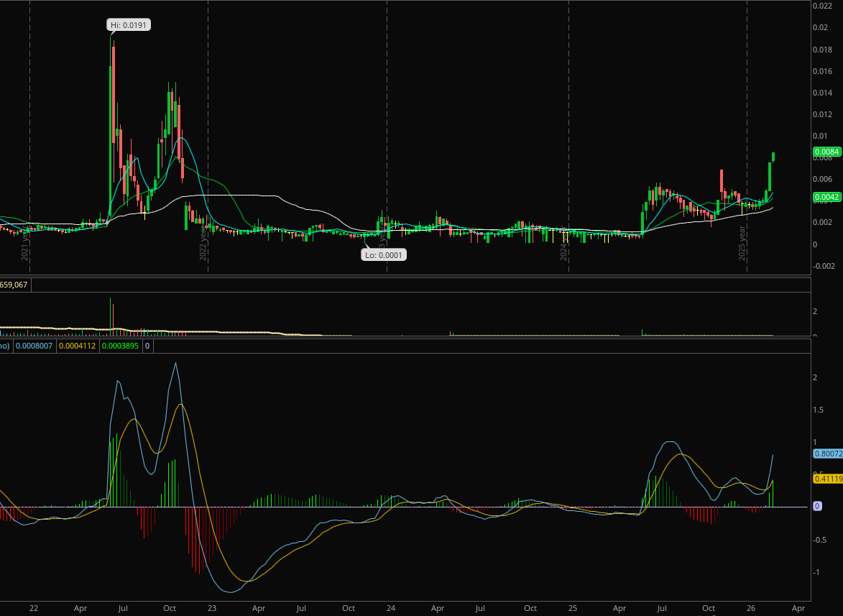Select the green 0.0042 moving-average label
843x616 pixels.
pyautogui.click(x=827, y=197)
